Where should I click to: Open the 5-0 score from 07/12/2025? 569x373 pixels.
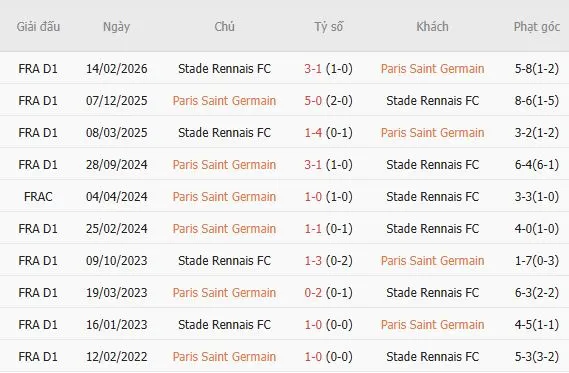313,101
